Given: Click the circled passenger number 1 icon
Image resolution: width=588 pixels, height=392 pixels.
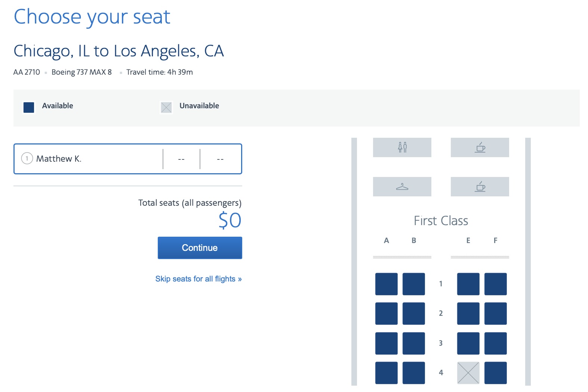Looking at the screenshot, I should pyautogui.click(x=26, y=159).
